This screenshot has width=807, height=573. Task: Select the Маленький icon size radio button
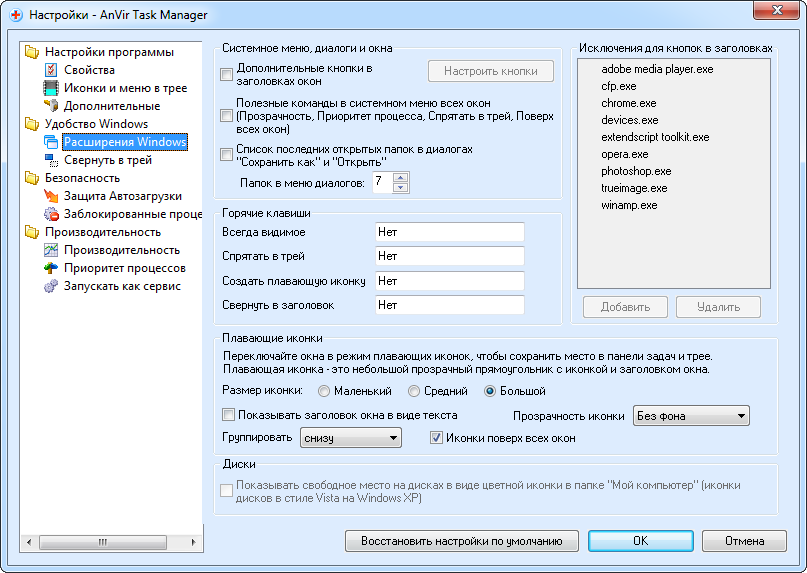coord(324,391)
